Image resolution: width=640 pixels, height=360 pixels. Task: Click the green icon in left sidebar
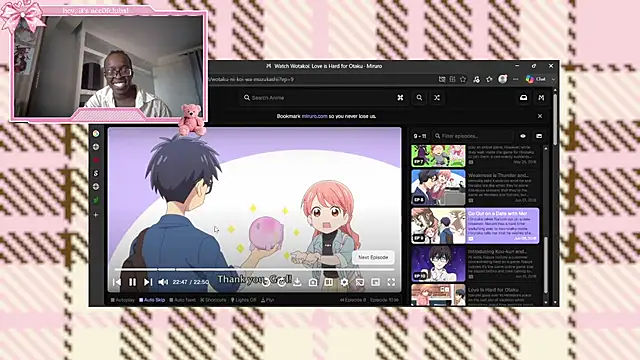pos(96,200)
